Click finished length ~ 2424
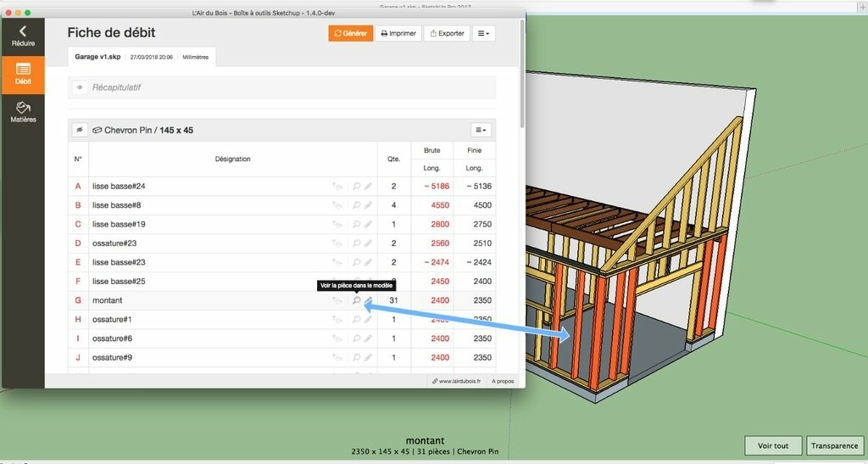Screen dimensions: 868x464 click(x=479, y=262)
